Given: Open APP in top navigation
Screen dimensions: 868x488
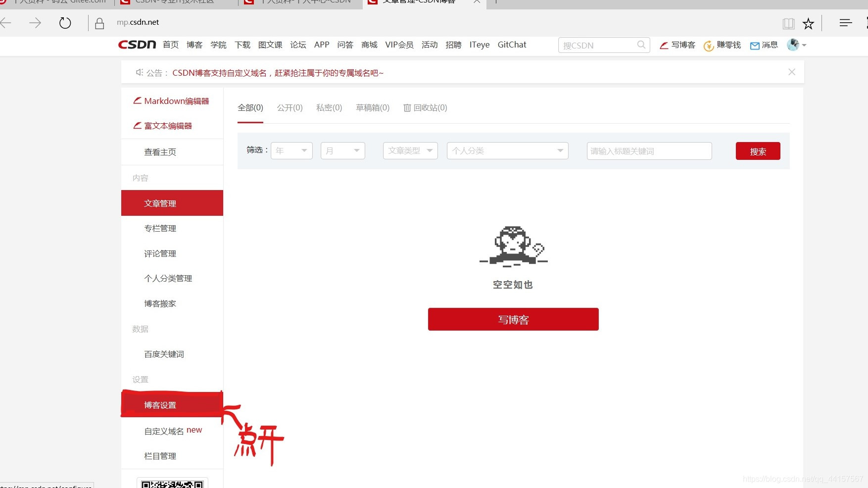Looking at the screenshot, I should [x=322, y=45].
